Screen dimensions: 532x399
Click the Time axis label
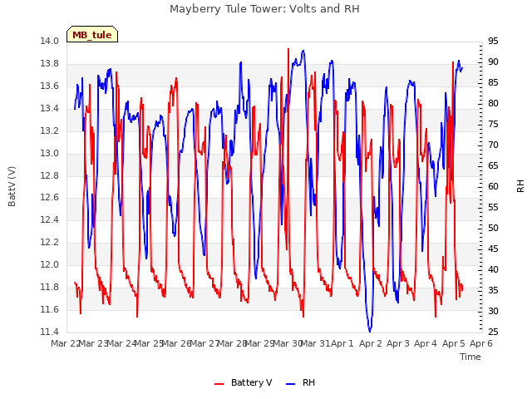click(x=470, y=357)
